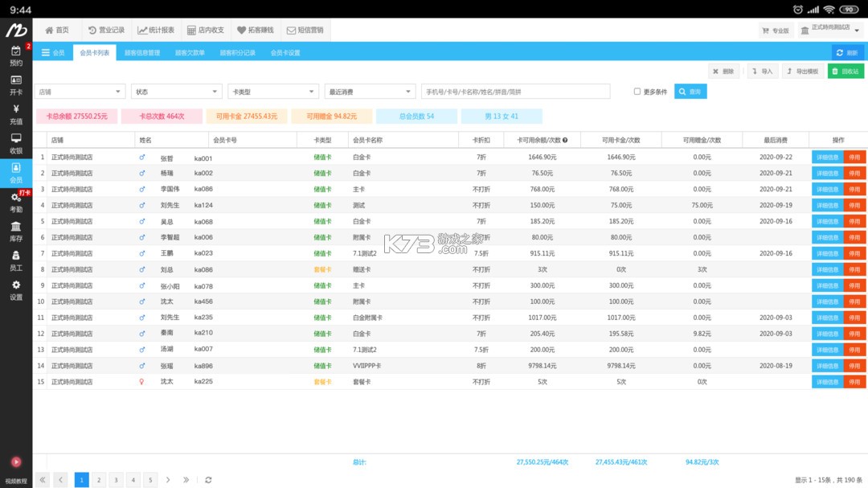Image resolution: width=868 pixels, height=488 pixels.
Task: Expand the 正式時尚測試店 store selector
Action: click(x=829, y=30)
